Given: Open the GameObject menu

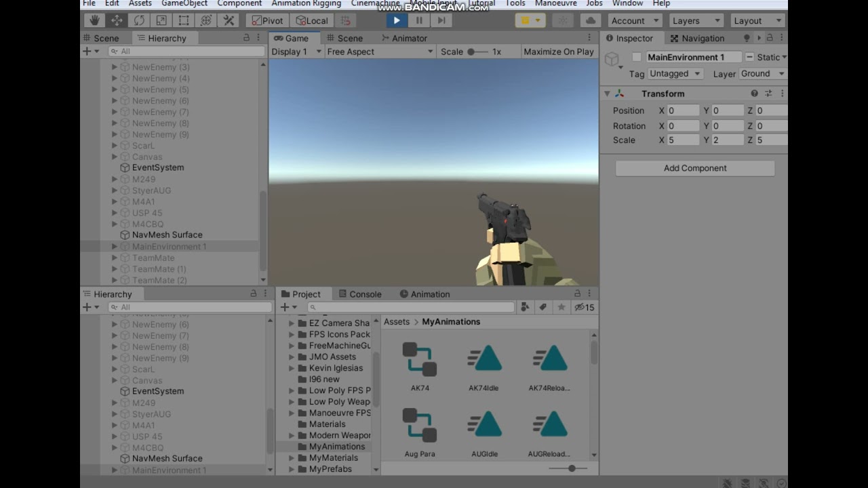Looking at the screenshot, I should click(184, 3).
